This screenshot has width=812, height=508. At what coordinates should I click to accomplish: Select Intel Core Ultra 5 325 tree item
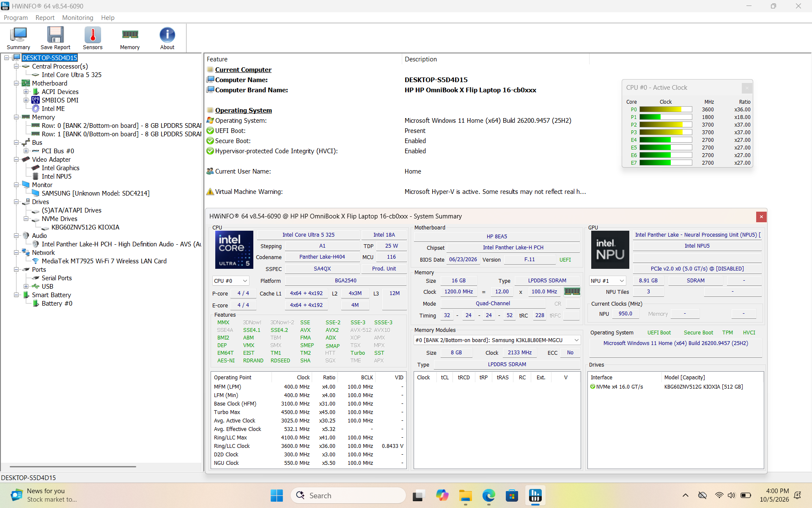coord(71,75)
